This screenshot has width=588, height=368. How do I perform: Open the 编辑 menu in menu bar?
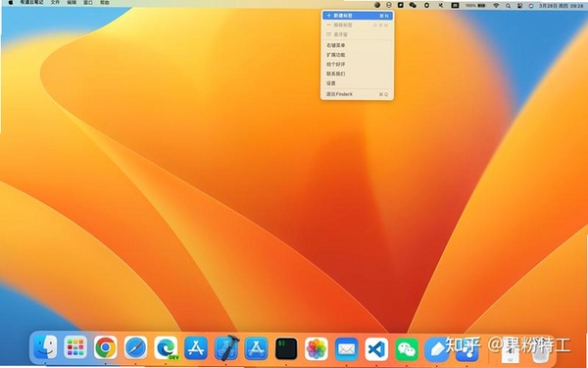coord(72,3)
